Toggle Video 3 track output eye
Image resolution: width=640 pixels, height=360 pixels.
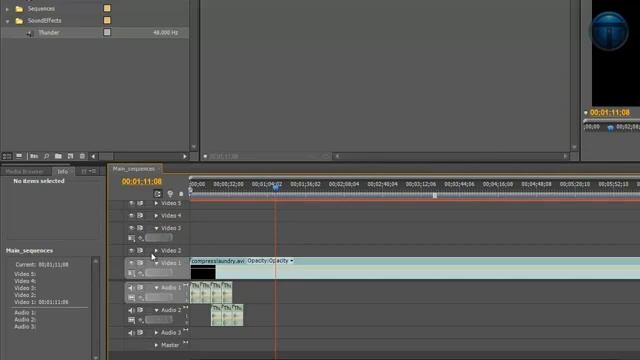[131, 228]
